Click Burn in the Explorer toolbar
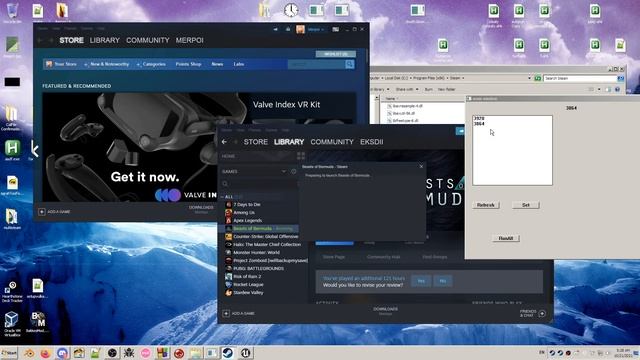The width and height of the screenshot is (640, 360). (429, 89)
